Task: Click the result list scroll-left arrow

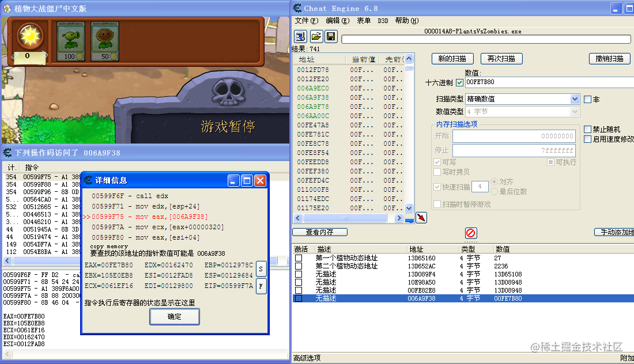Action: point(298,218)
